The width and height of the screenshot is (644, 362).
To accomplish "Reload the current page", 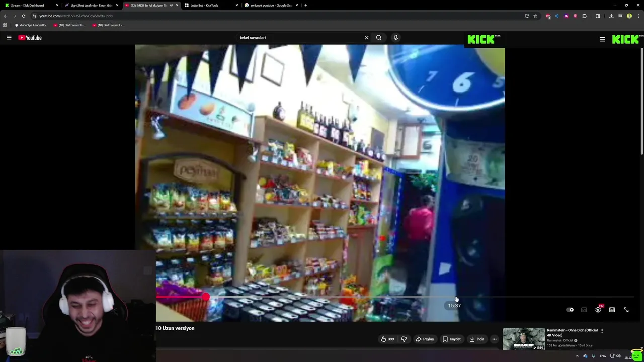I will (x=24, y=16).
